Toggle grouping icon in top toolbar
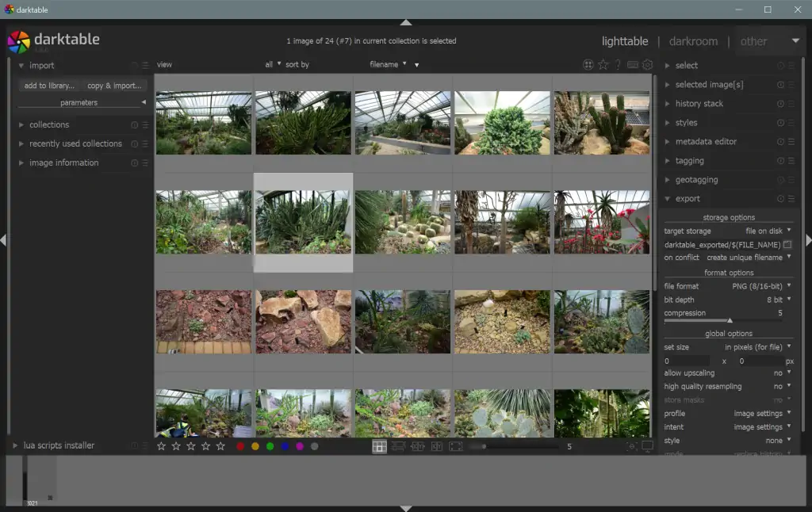 (x=588, y=65)
